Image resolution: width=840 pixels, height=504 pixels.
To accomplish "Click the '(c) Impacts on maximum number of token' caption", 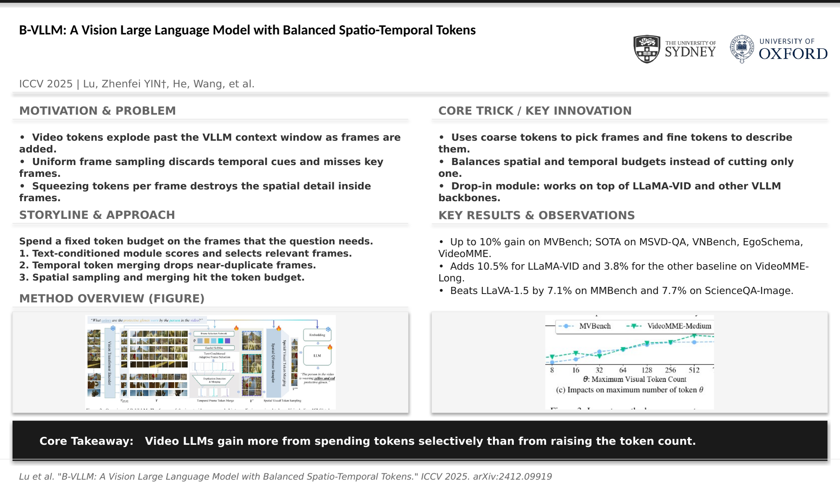I will click(x=630, y=390).
